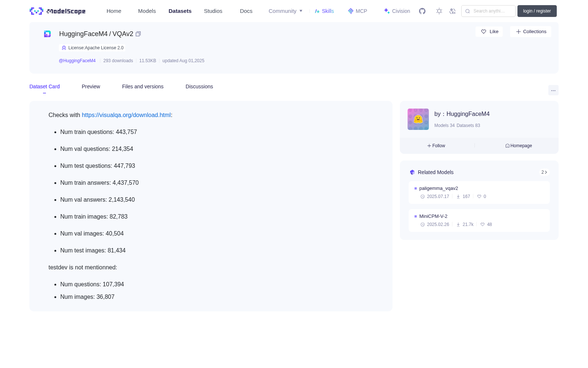
Task: Click 'Num val answers: 2,143,540' text
Action: click(x=97, y=200)
